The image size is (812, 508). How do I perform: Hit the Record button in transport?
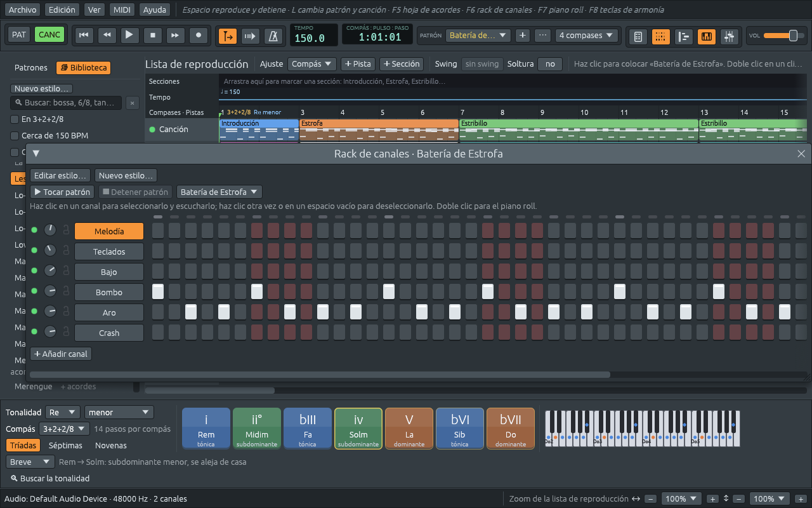(x=199, y=35)
